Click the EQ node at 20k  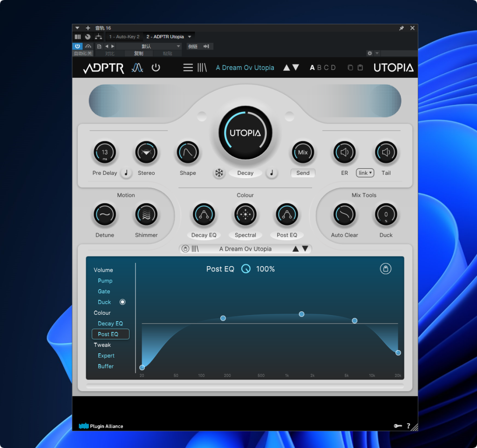(398, 353)
